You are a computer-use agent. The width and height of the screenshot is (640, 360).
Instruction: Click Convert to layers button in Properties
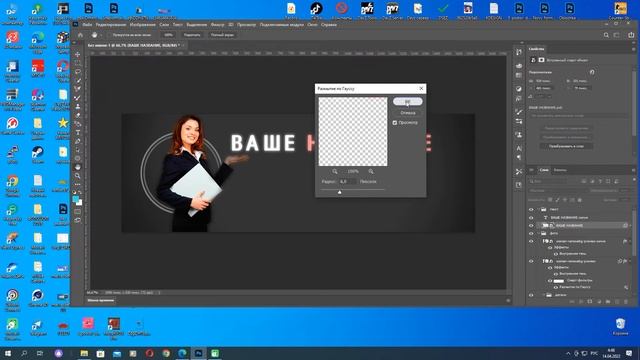[x=566, y=146]
